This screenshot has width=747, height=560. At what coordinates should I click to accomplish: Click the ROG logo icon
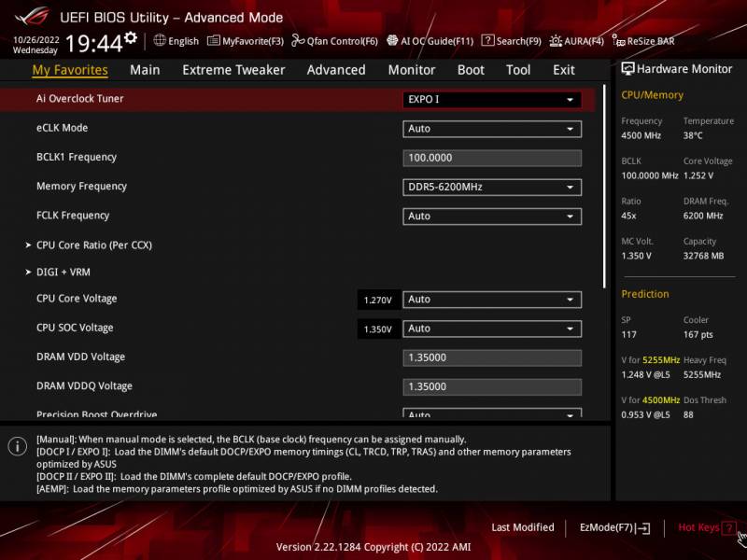pos(32,16)
